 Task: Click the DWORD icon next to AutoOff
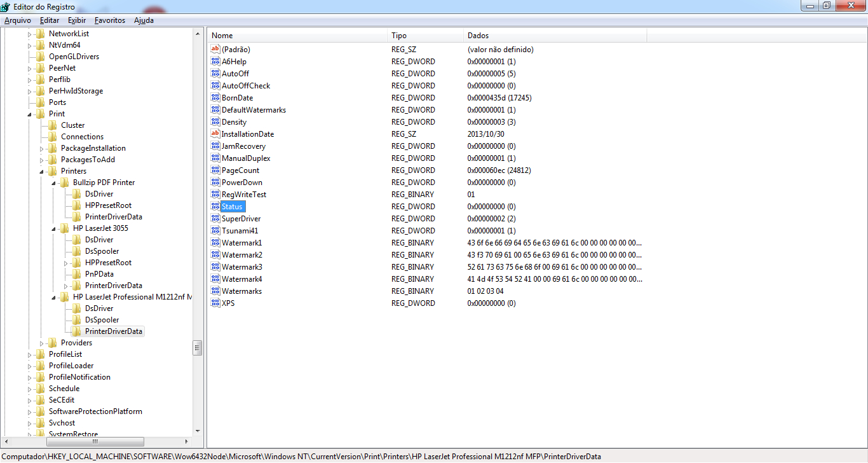[x=215, y=73]
